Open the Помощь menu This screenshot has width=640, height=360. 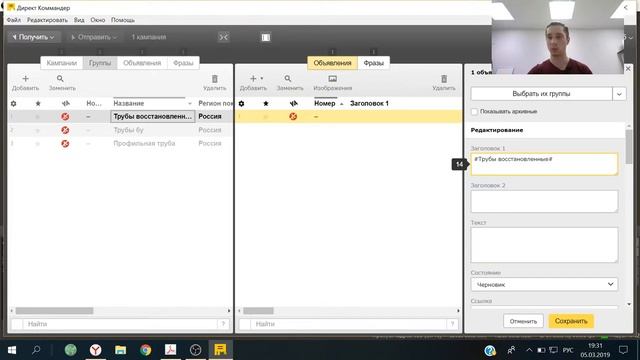[x=123, y=20]
